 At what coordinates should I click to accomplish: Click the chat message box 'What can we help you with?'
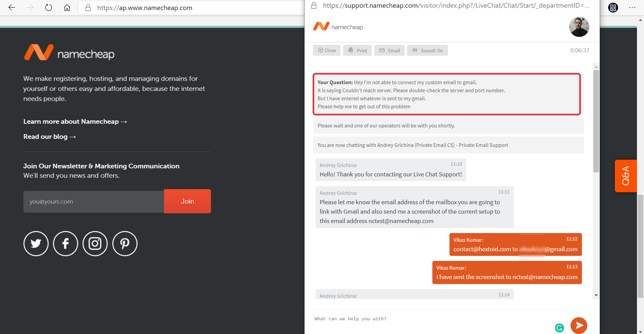pyautogui.click(x=433, y=319)
